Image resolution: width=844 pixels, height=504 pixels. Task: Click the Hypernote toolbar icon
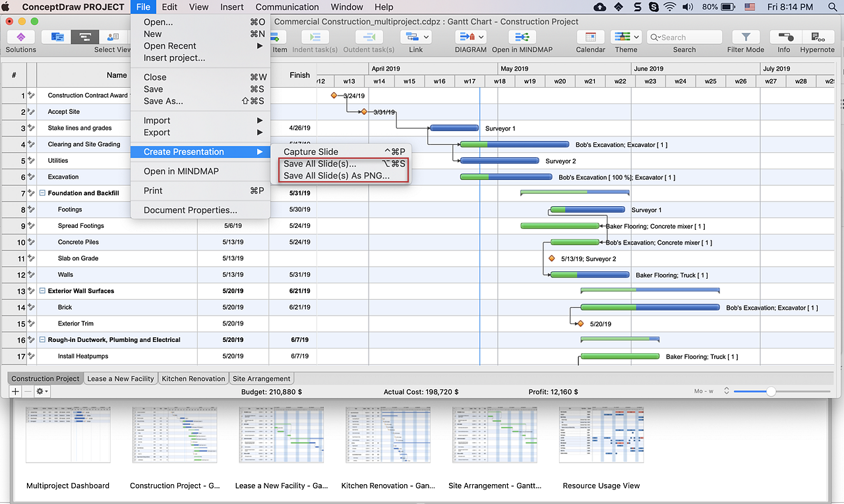pos(817,38)
